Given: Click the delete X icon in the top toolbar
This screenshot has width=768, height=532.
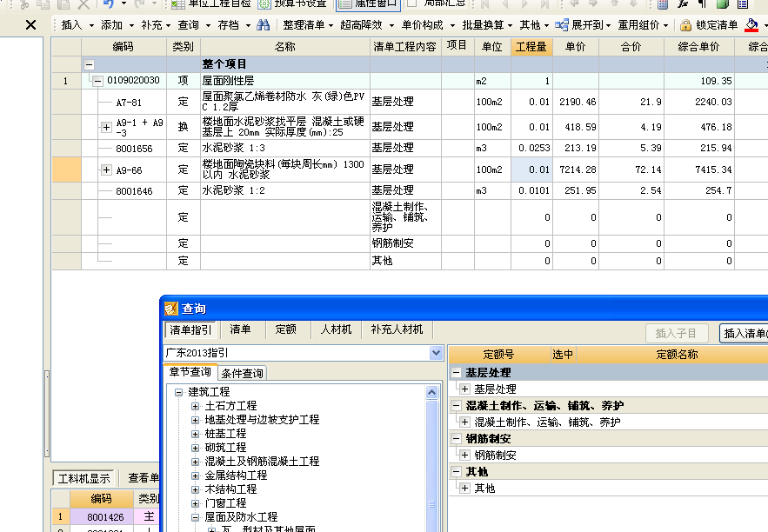Looking at the screenshot, I should point(83,4).
